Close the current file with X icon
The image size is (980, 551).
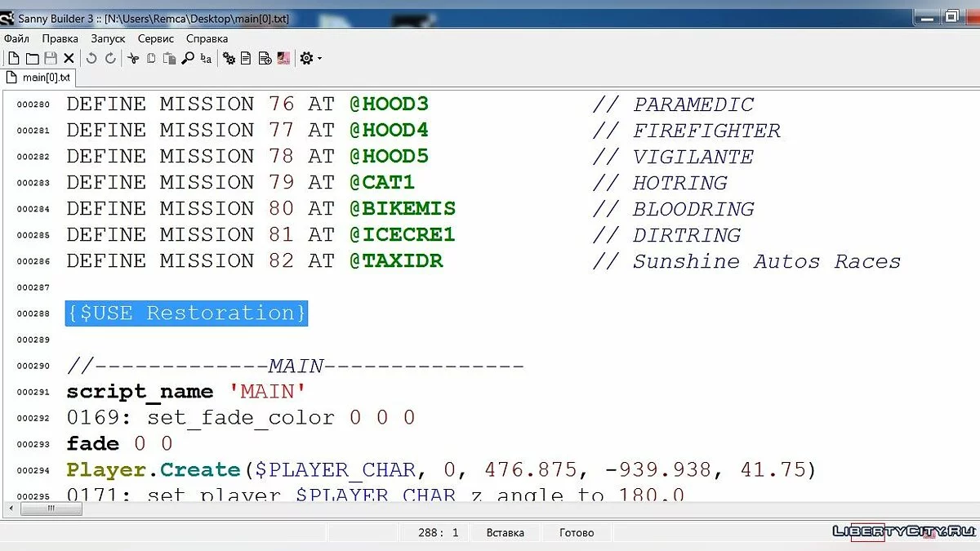(x=69, y=58)
